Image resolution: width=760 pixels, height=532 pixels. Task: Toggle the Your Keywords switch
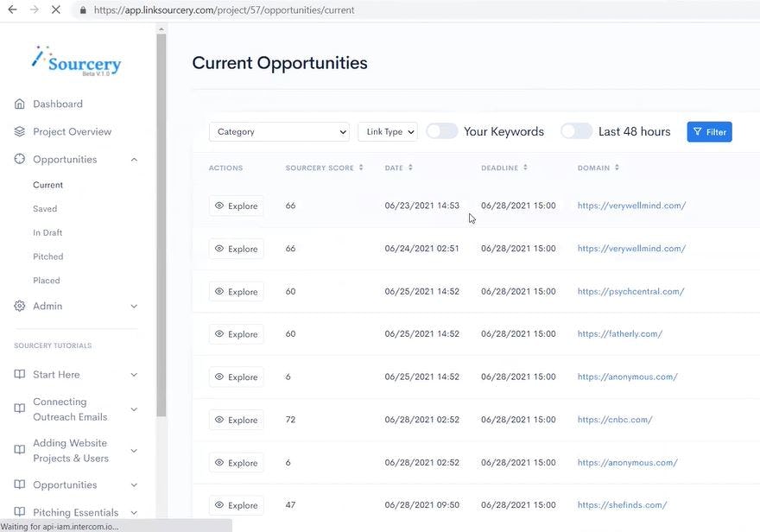441,131
